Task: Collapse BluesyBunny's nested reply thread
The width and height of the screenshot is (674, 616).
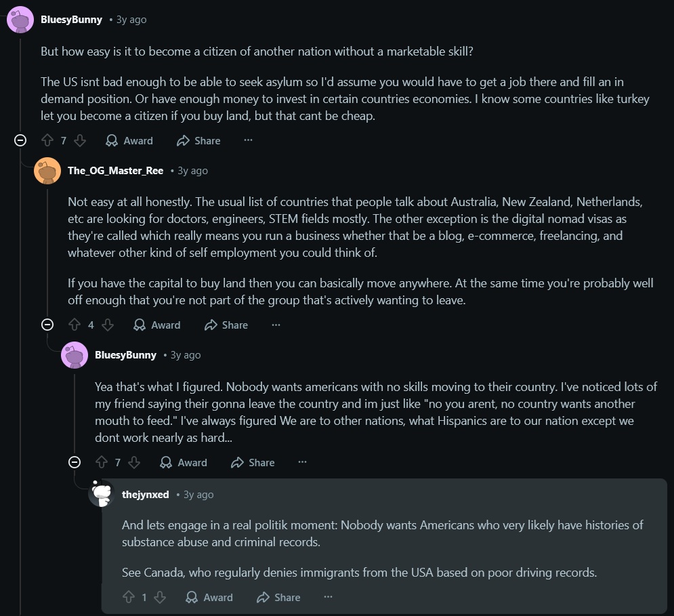Action: coord(75,462)
